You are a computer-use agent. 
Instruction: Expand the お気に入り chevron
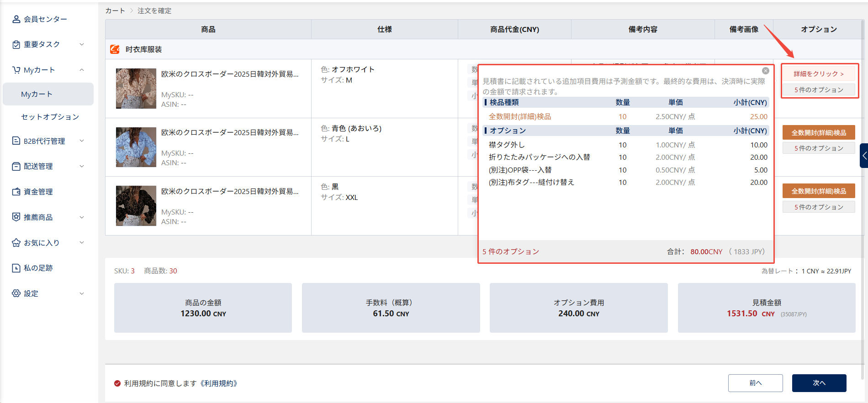coord(82,242)
